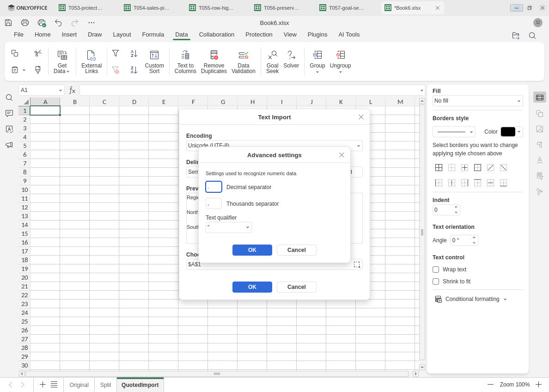Screen dimensions: 549x392
Task: Open External Links
Action: (x=91, y=62)
